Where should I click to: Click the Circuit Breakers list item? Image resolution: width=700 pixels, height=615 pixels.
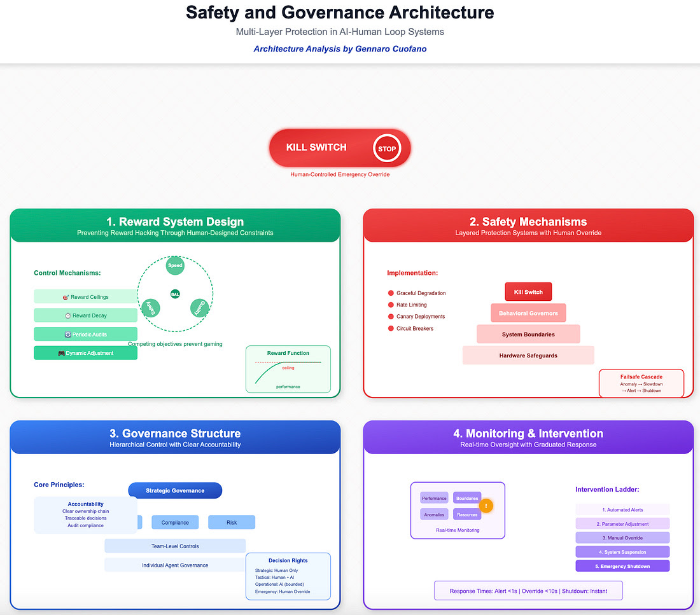pos(410,328)
